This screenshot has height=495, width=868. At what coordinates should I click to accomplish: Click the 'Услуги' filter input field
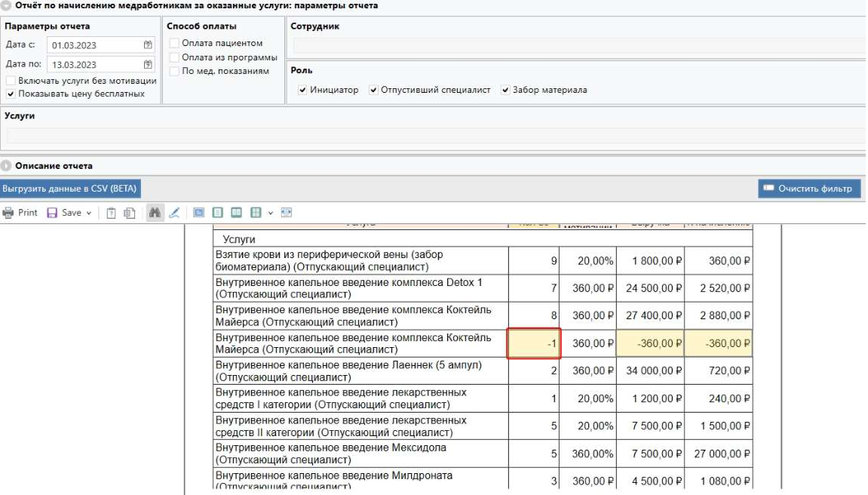click(434, 136)
